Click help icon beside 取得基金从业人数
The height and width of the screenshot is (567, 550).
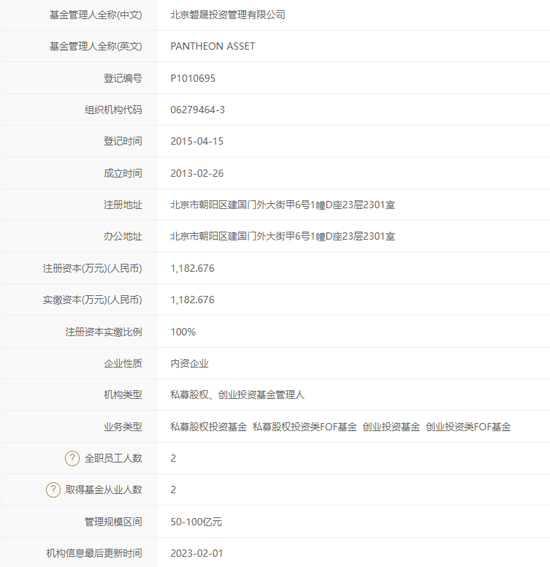click(x=53, y=490)
